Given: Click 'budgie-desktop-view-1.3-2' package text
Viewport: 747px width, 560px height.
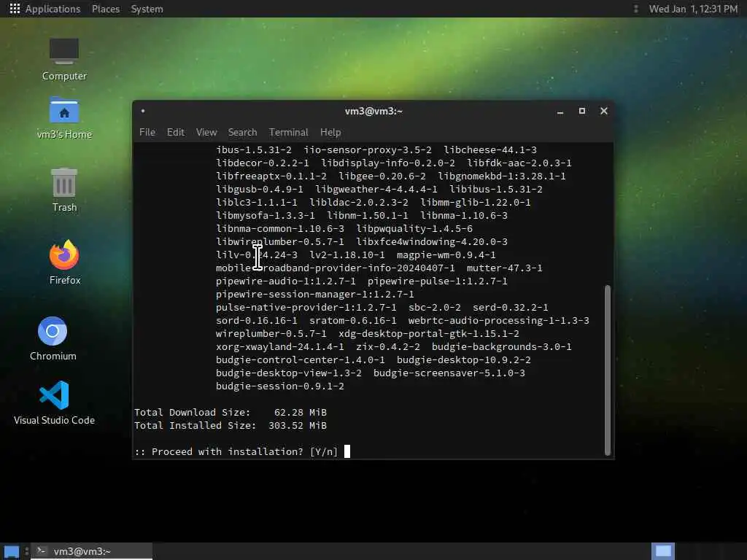Looking at the screenshot, I should click(289, 373).
